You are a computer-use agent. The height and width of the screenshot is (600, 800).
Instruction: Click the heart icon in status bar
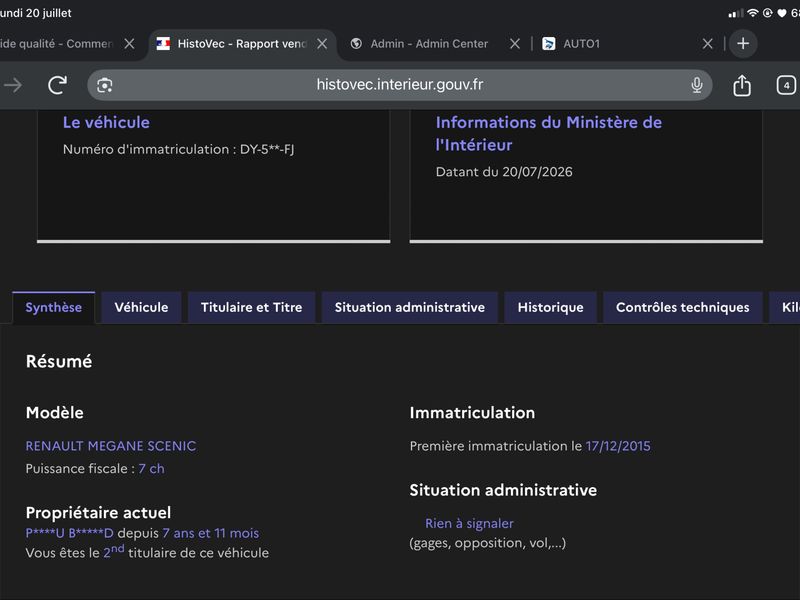pos(782,13)
